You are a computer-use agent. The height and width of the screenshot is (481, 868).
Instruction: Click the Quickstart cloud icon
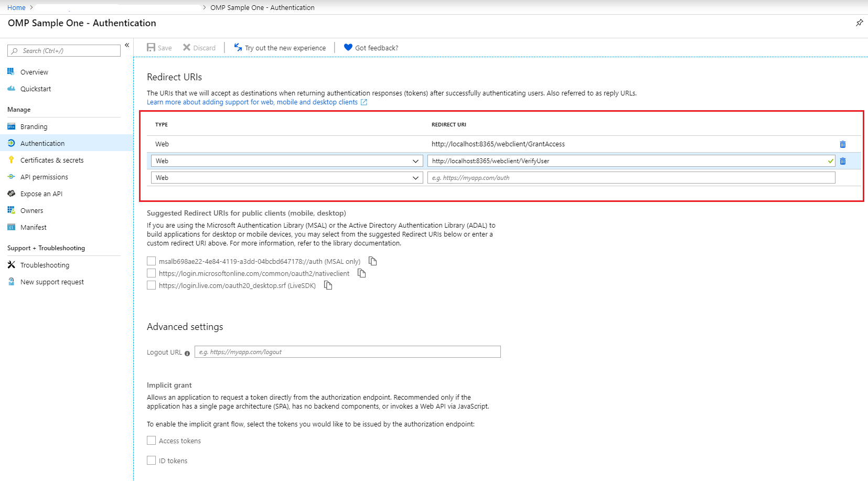tap(11, 89)
